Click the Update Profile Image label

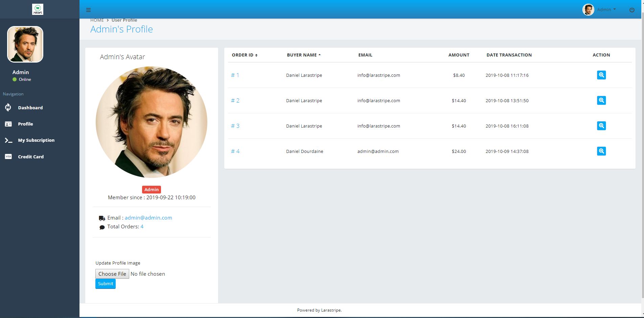(118, 263)
